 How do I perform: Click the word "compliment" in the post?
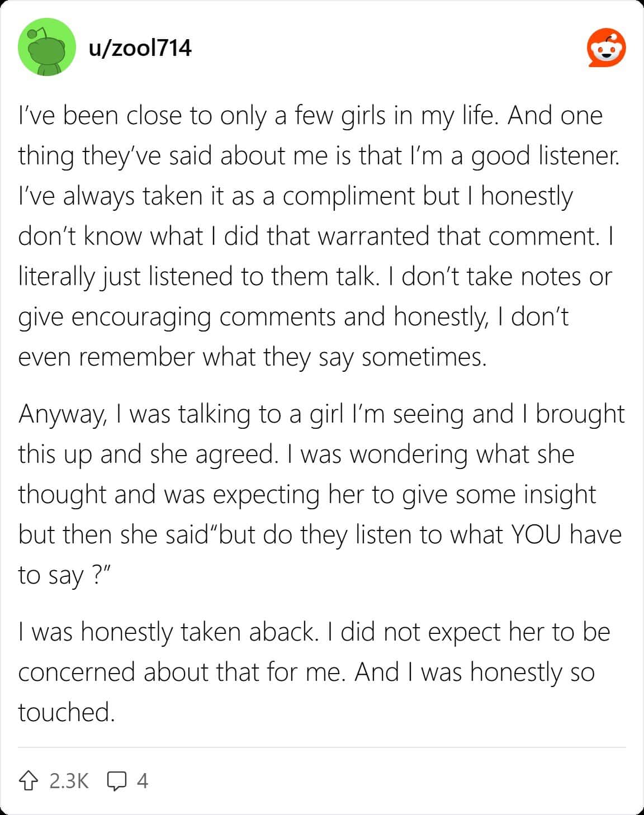[x=349, y=196]
